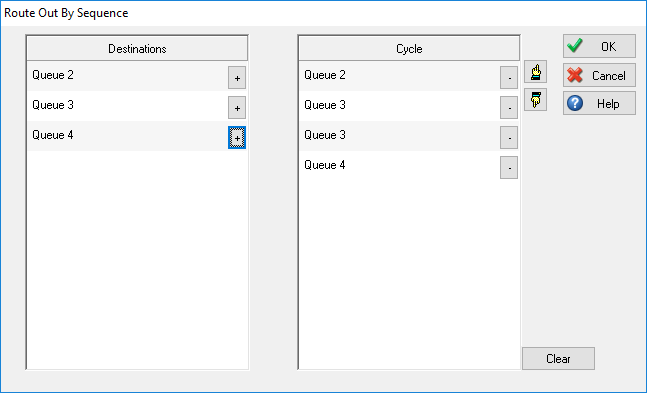Select Queue 2 row in the Cycle list

tap(399, 76)
